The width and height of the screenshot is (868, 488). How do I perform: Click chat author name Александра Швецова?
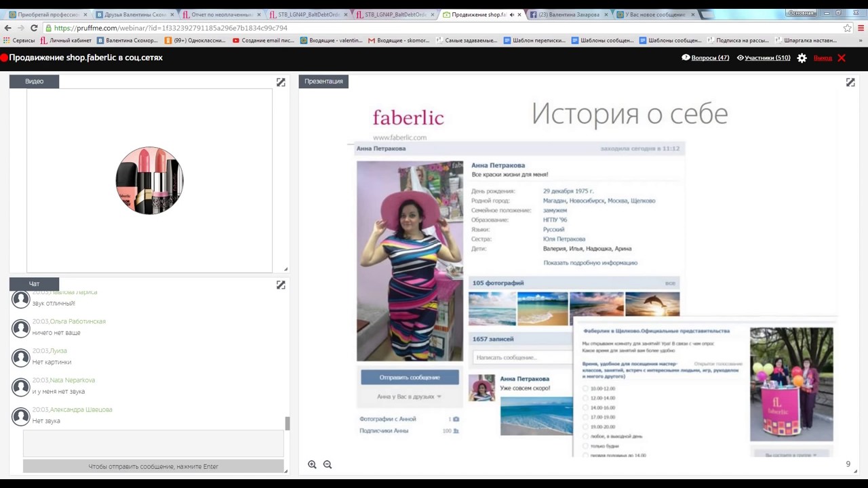81,409
